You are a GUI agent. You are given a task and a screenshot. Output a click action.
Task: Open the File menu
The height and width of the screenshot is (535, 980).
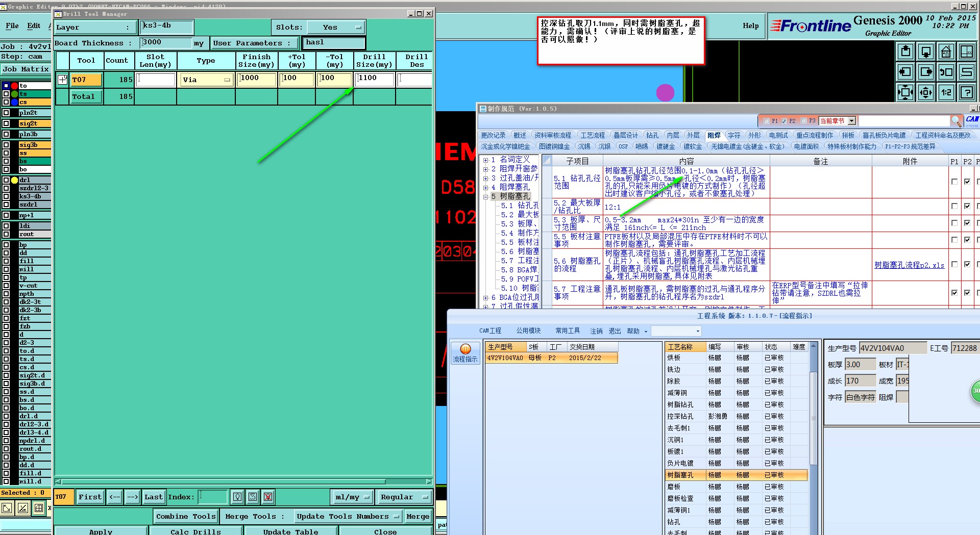(12, 26)
